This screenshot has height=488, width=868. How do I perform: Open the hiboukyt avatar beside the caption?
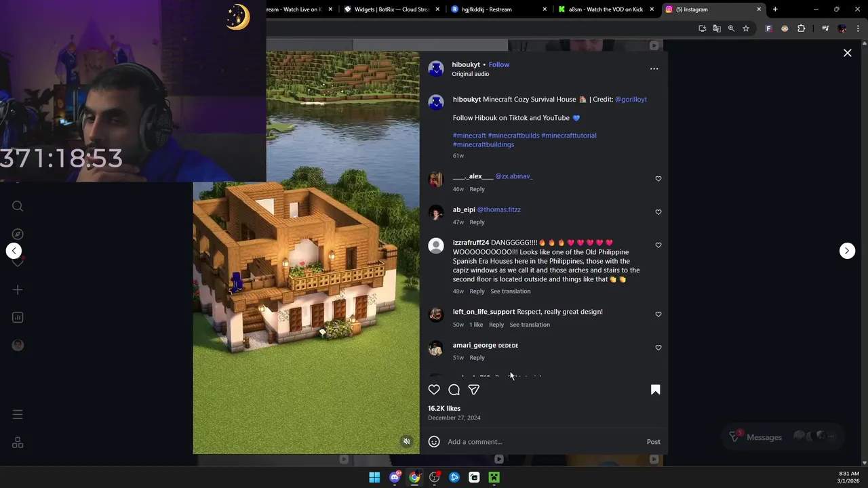pos(436,102)
